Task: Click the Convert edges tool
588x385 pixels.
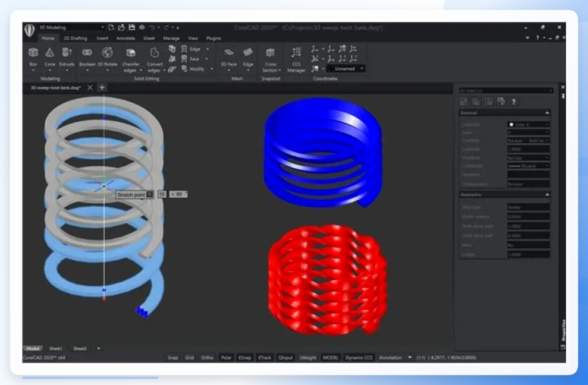Action: tap(155, 59)
